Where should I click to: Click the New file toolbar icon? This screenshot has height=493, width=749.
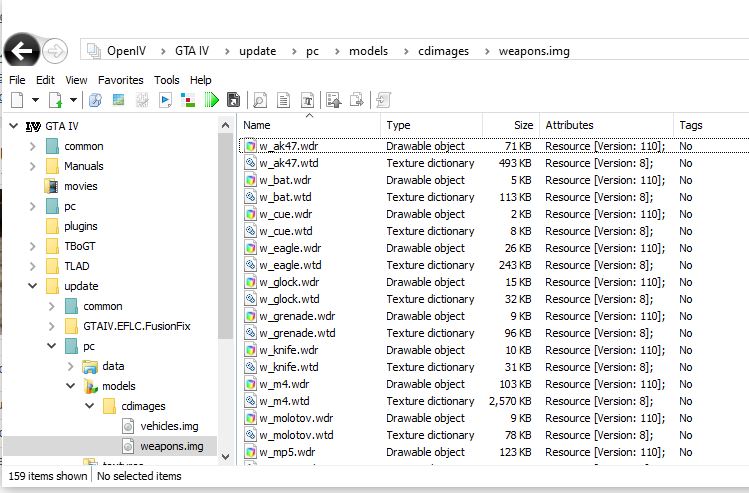(x=17, y=100)
